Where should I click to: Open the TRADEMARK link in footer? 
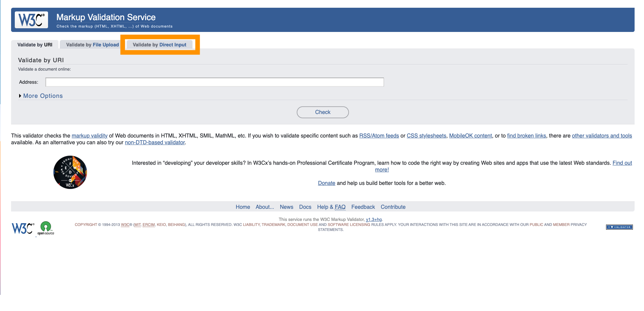point(273,225)
